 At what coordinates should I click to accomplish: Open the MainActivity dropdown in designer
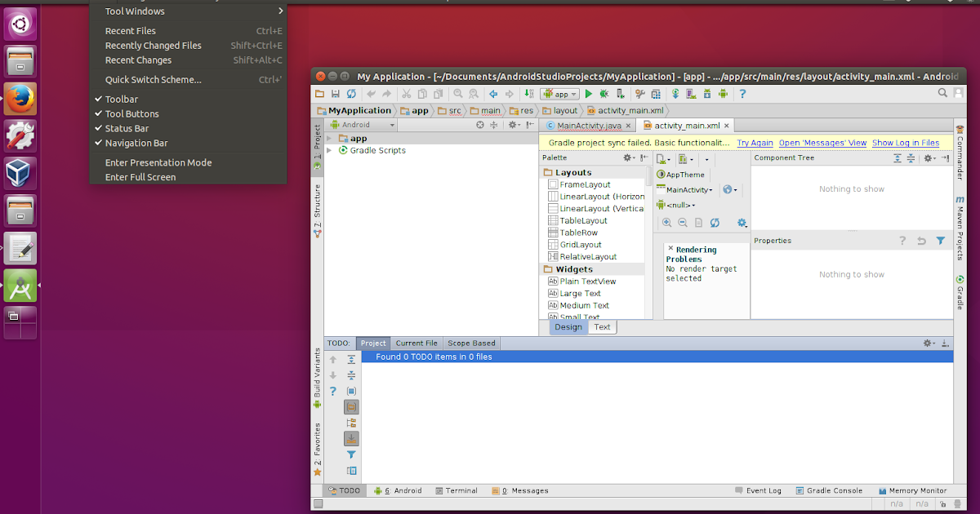(684, 190)
